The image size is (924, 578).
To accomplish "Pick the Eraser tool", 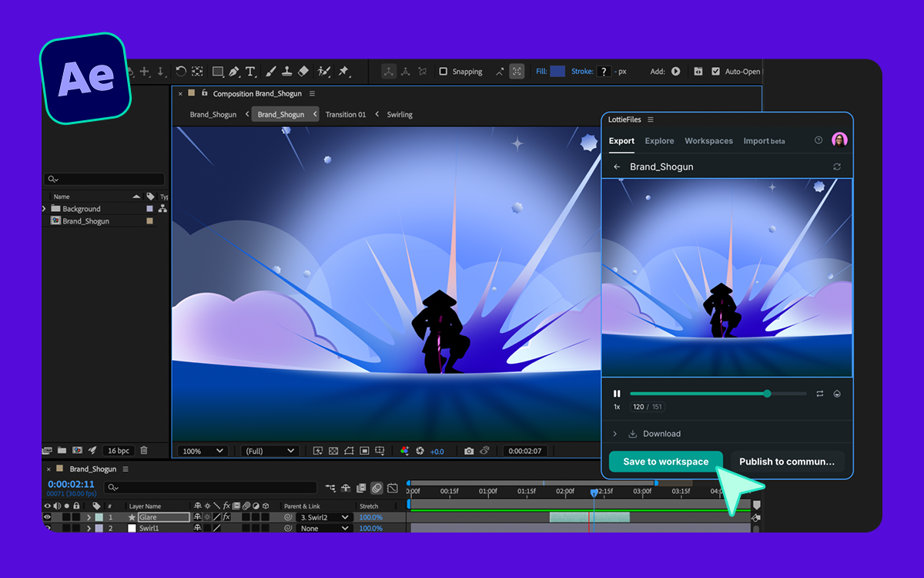I will [x=303, y=71].
